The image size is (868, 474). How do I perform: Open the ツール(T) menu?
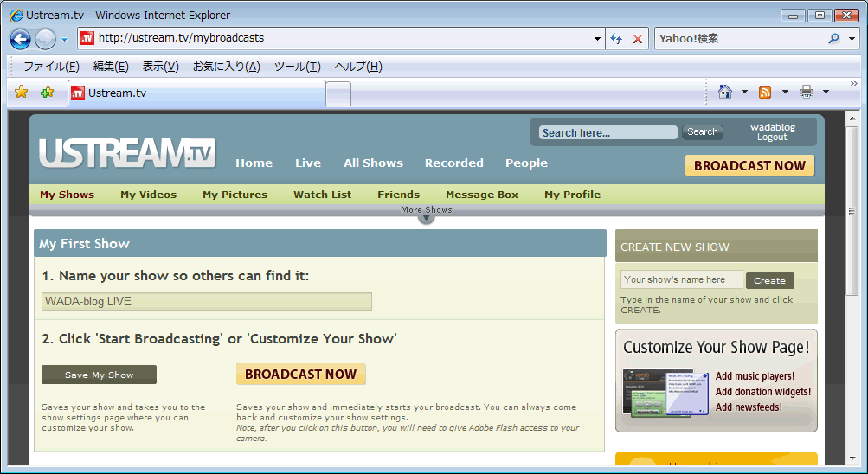[x=297, y=67]
